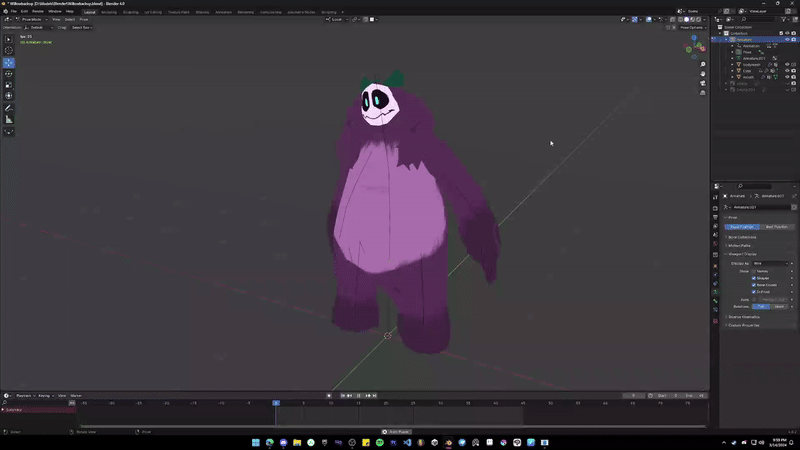Toggle Names checkbox in Viewport Display
This screenshot has height=450, width=800.
[x=754, y=271]
